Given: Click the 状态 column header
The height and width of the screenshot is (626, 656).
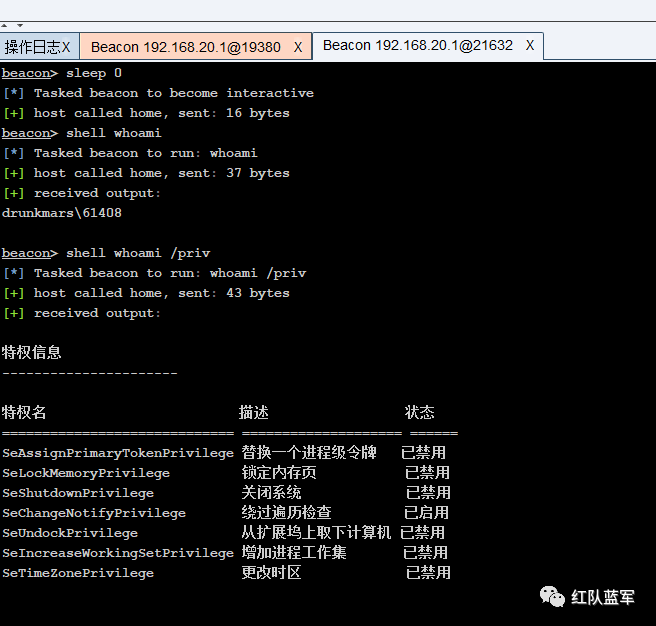Looking at the screenshot, I should pos(419,412).
